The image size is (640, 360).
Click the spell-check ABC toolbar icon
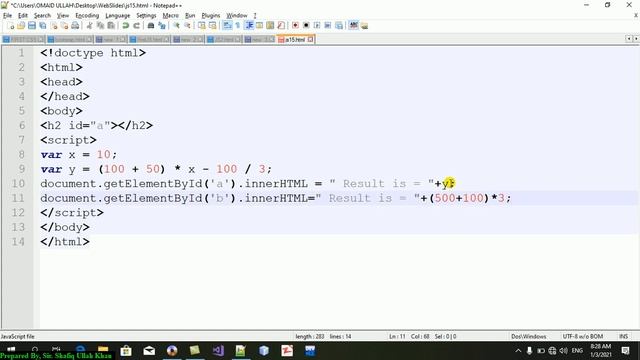tap(353, 26)
